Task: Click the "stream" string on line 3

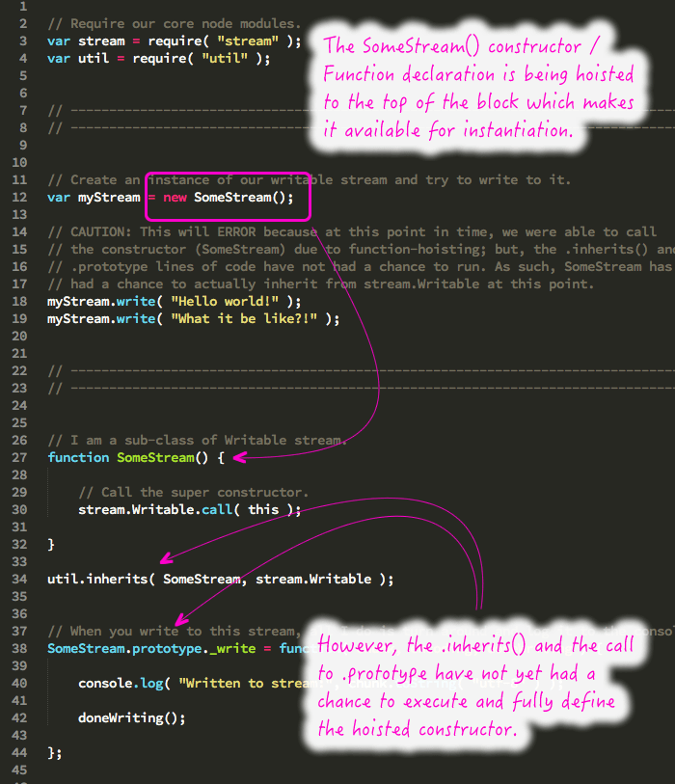Action: click(x=248, y=41)
